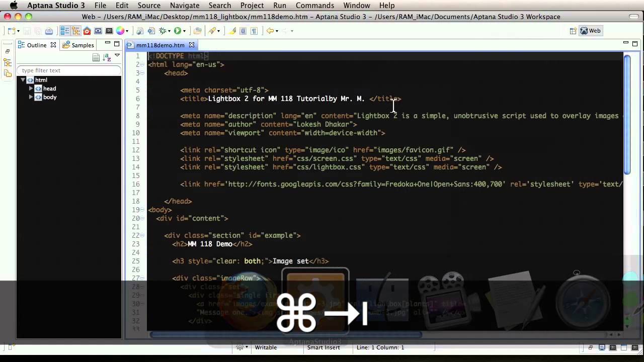Viewport: 644px width, 362px height.
Task: Open the Terminal toolbar icon
Action: coord(109,31)
